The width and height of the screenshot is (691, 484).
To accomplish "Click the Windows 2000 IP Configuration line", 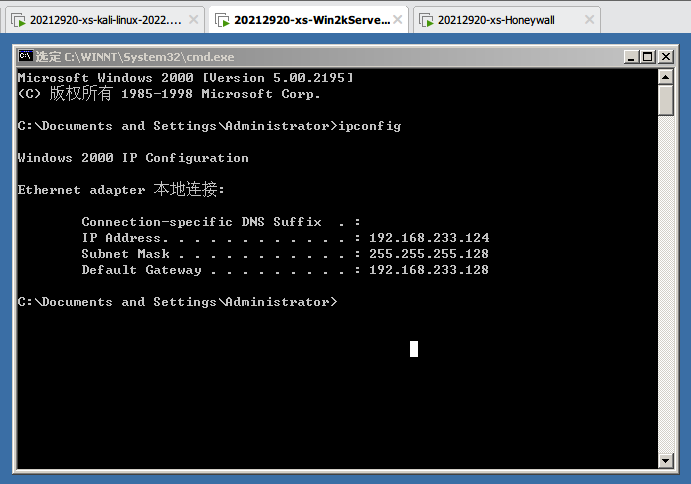I will click(133, 158).
